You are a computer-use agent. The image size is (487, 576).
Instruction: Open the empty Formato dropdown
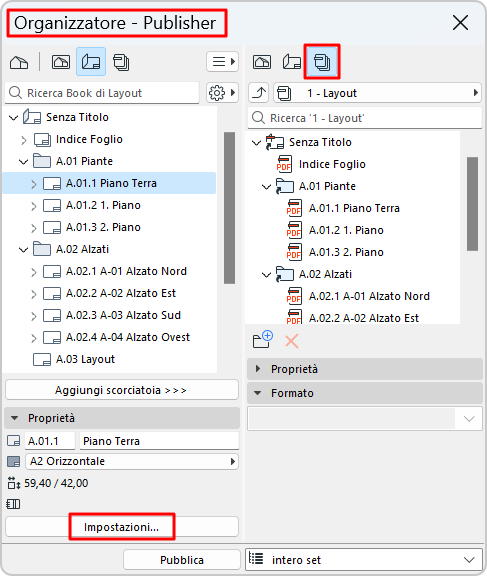click(365, 418)
